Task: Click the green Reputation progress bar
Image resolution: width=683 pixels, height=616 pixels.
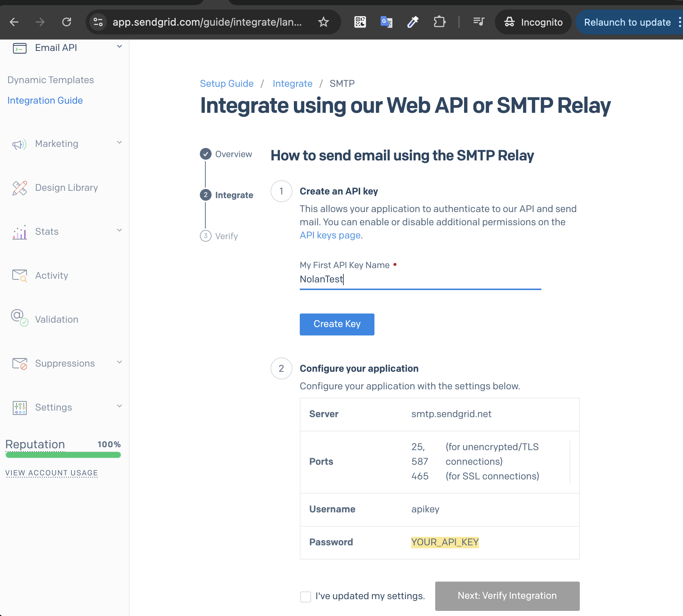Action: 63,455
